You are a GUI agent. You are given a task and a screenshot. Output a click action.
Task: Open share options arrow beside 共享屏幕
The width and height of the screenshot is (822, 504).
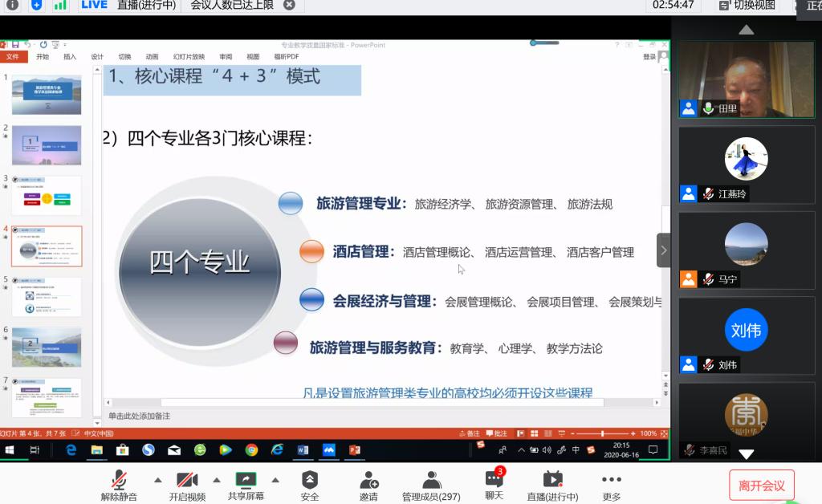pyautogui.click(x=275, y=480)
